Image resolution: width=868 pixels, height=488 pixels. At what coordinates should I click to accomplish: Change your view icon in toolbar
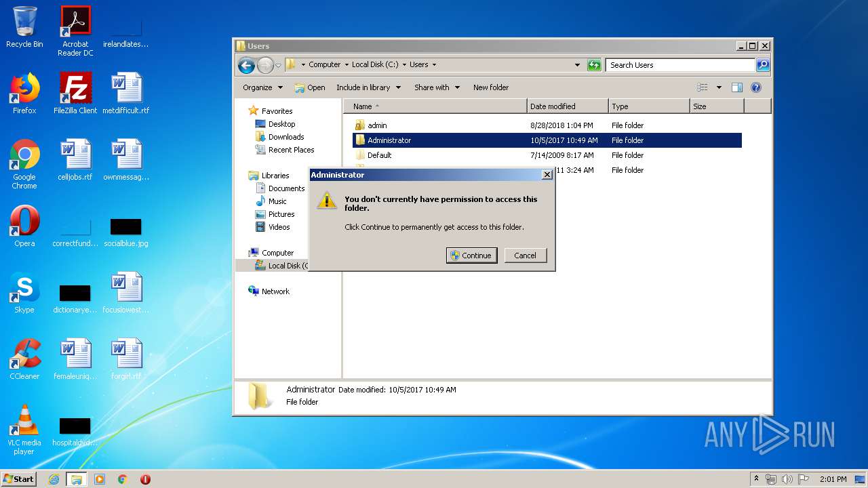click(x=703, y=87)
